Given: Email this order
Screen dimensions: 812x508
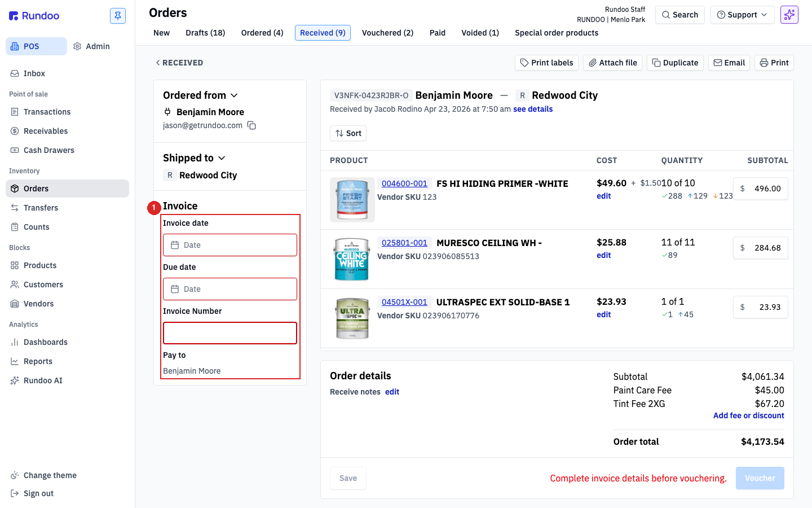Looking at the screenshot, I should coord(729,63).
